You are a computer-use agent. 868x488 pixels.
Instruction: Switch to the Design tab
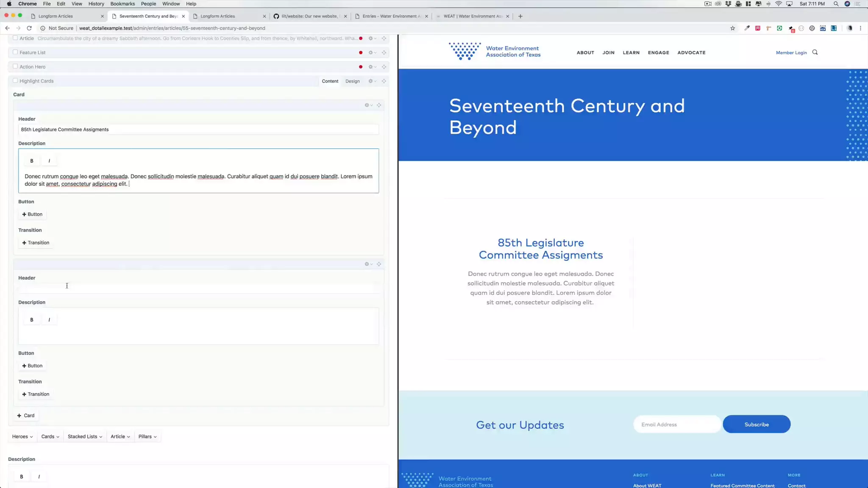point(352,81)
